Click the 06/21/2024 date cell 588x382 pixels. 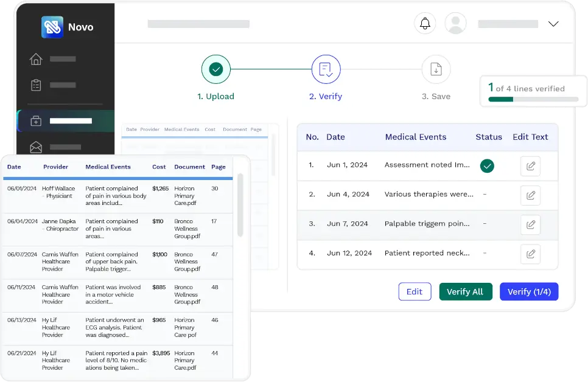[x=22, y=353]
